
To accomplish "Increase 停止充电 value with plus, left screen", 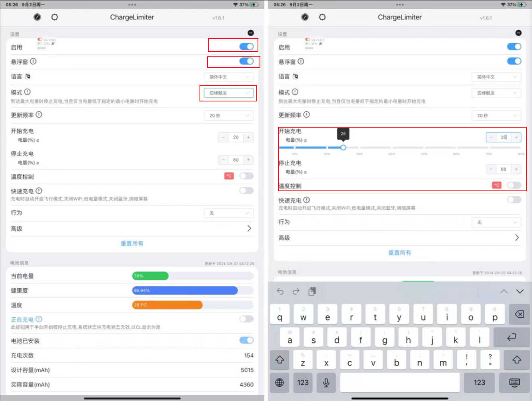I will click(x=248, y=160).
